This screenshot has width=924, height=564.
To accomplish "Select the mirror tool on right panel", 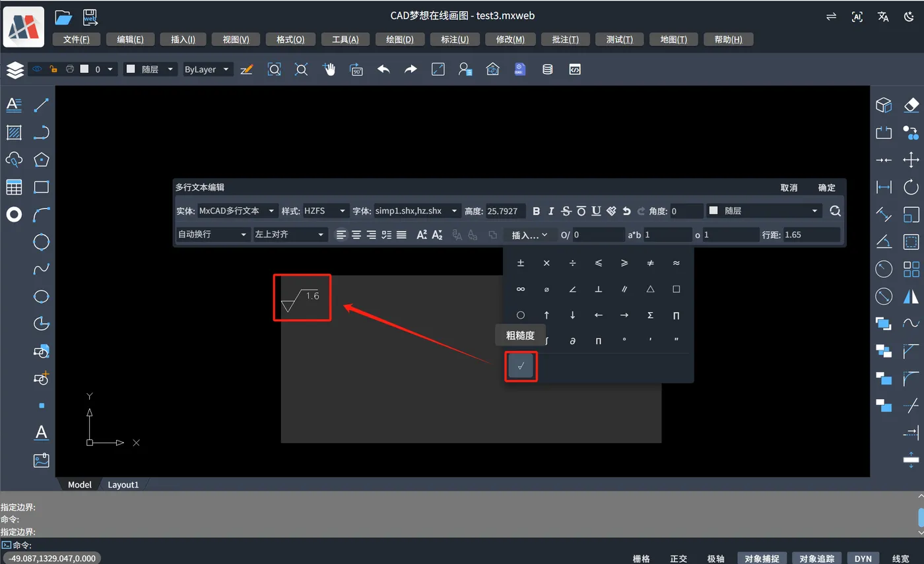I will 911,296.
